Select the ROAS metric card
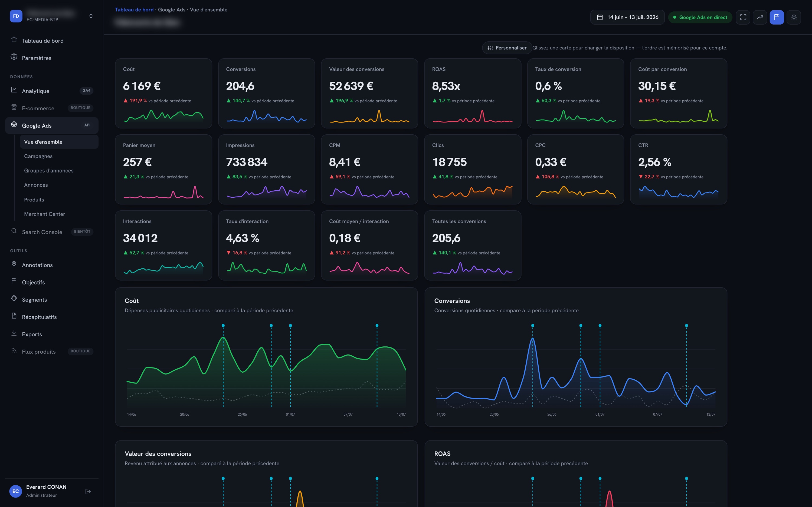The image size is (812, 507). (472, 93)
